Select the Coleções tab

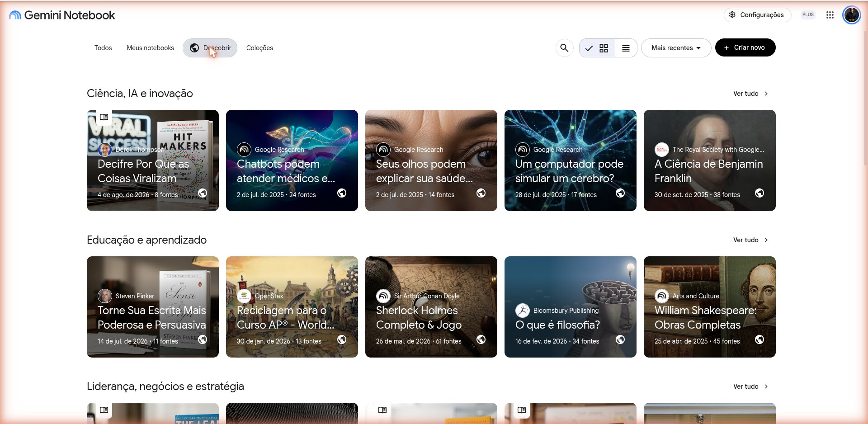(x=259, y=48)
